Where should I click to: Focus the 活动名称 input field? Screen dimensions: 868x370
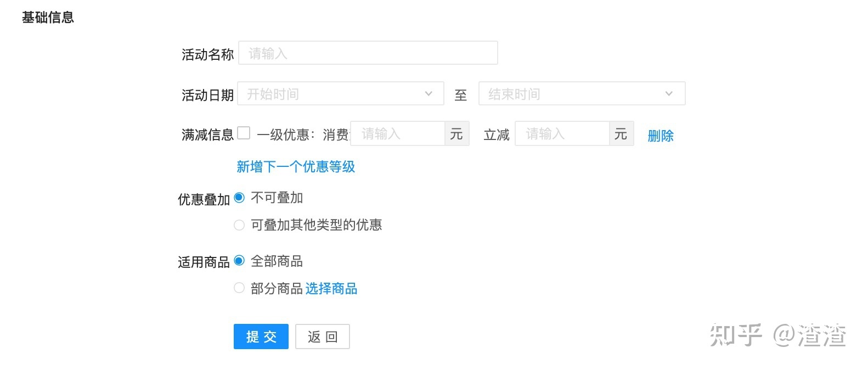point(368,53)
